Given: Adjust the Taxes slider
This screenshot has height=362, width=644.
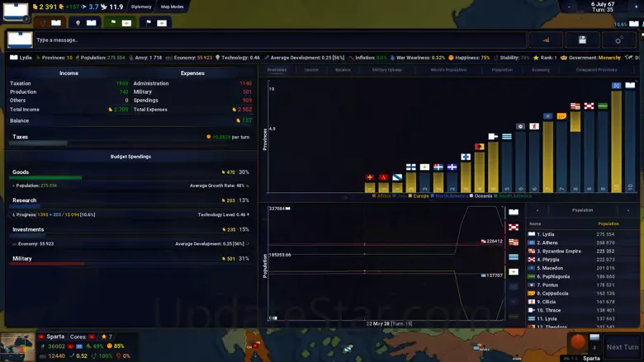Looking at the screenshot, I should point(130,143).
